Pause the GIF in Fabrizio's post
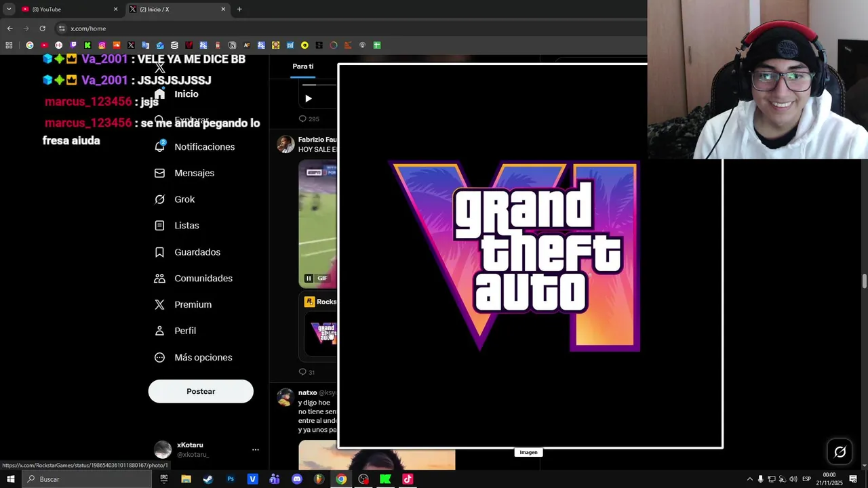The height and width of the screenshot is (488, 868). (x=309, y=278)
